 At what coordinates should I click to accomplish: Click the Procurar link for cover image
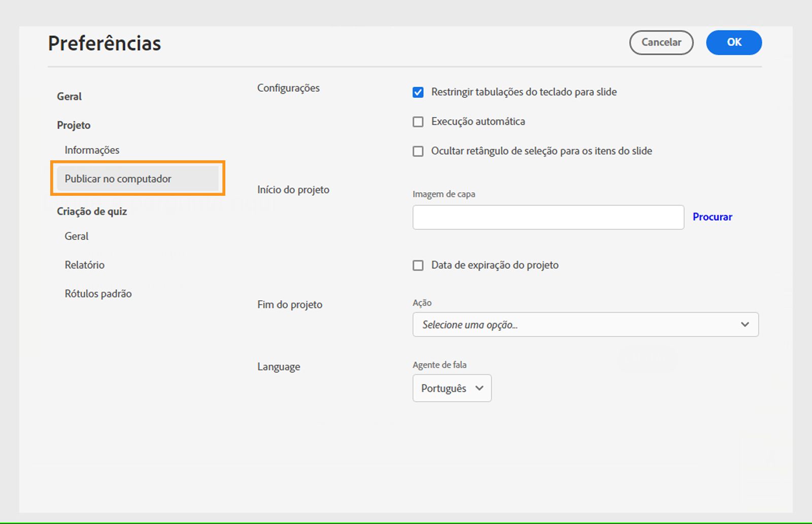click(712, 217)
